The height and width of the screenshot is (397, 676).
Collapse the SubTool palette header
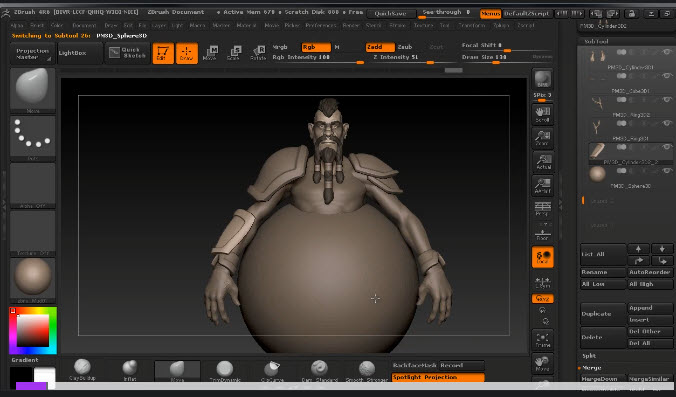[597, 41]
